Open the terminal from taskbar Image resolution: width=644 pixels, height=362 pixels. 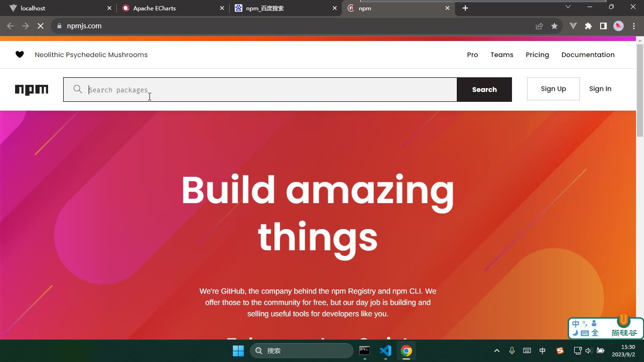coord(364,351)
